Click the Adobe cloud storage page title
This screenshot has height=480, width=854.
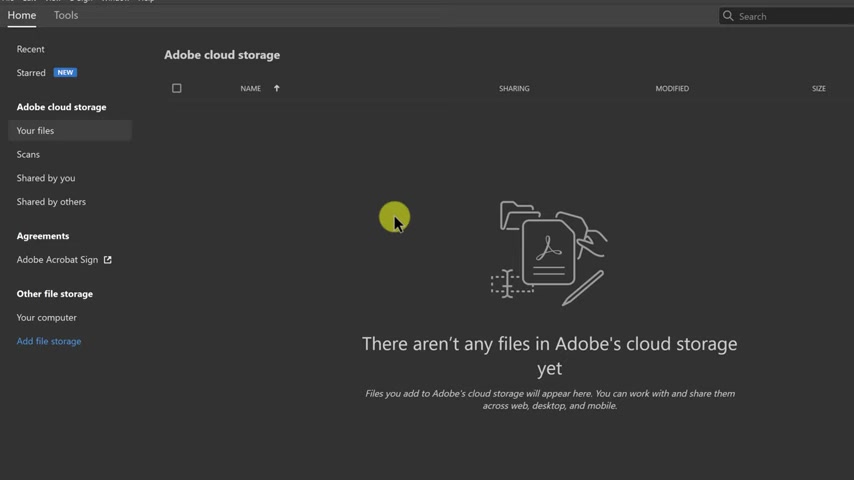point(222,55)
